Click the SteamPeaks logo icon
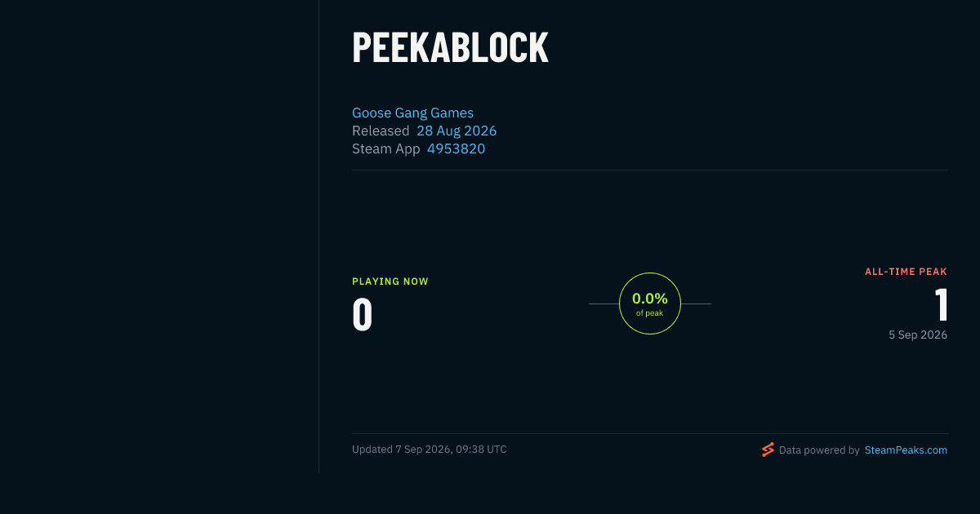The image size is (980, 514). (768, 450)
